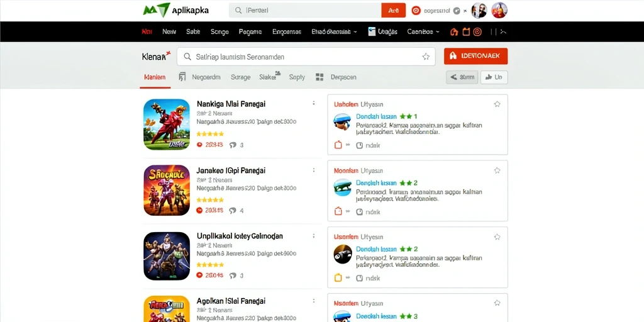
Task: Click the orange home icon in navbar
Action: 454,31
